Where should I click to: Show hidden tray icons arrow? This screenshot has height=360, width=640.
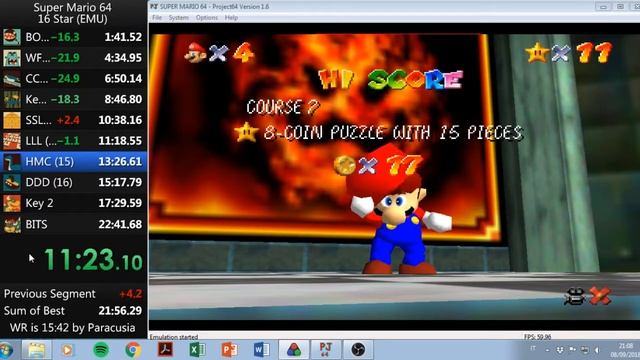pyautogui.click(x=547, y=350)
